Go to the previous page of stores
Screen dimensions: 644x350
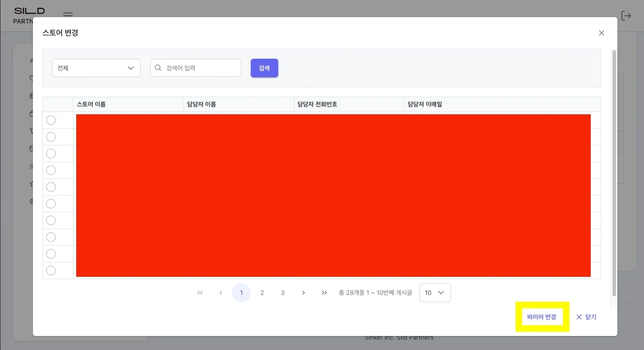tap(221, 293)
